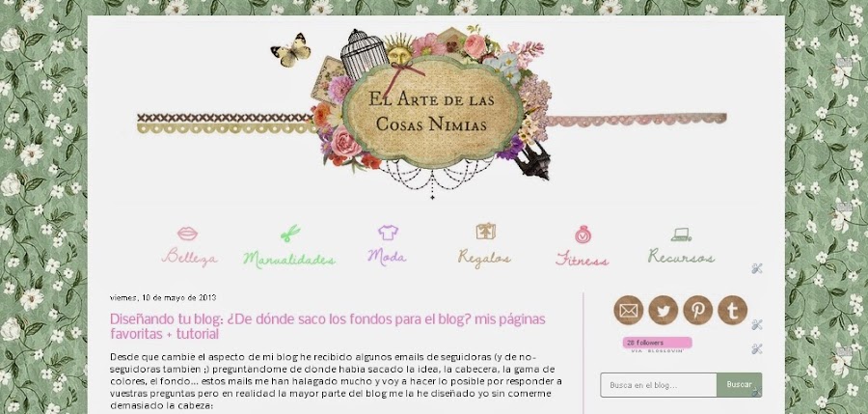The image size is (868, 414).
Task: Click the 28 followers Bloglovin badge
Action: pyautogui.click(x=657, y=345)
